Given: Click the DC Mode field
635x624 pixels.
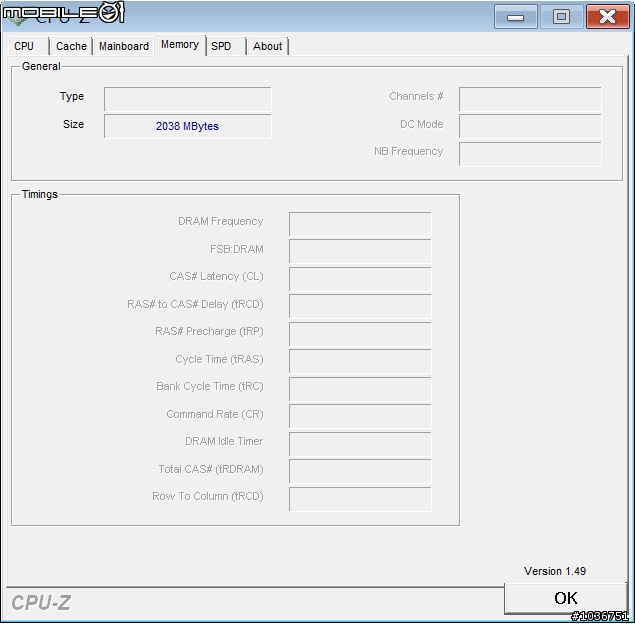Looking at the screenshot, I should pos(530,126).
